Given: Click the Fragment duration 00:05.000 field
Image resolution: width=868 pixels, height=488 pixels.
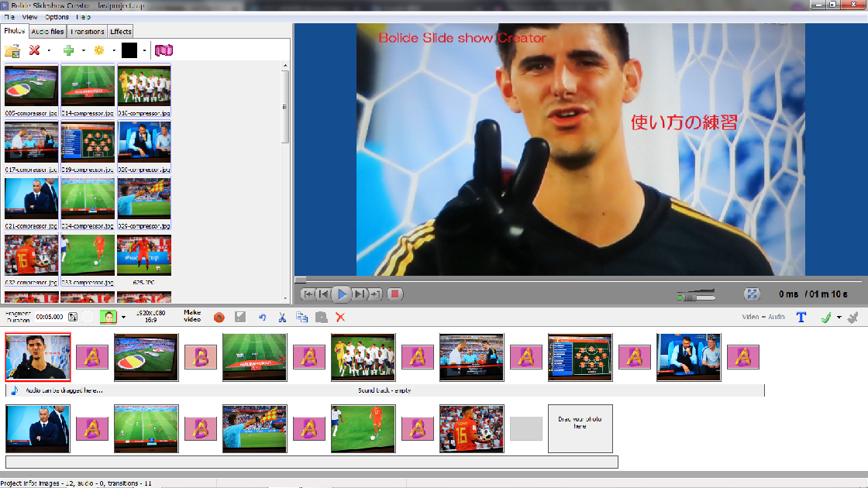Looking at the screenshot, I should [x=50, y=317].
